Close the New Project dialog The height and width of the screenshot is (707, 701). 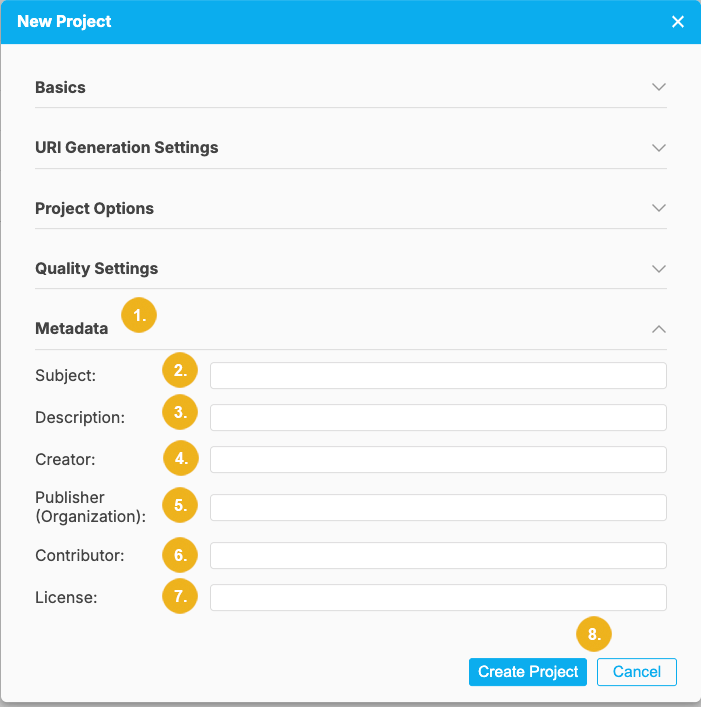coord(678,21)
